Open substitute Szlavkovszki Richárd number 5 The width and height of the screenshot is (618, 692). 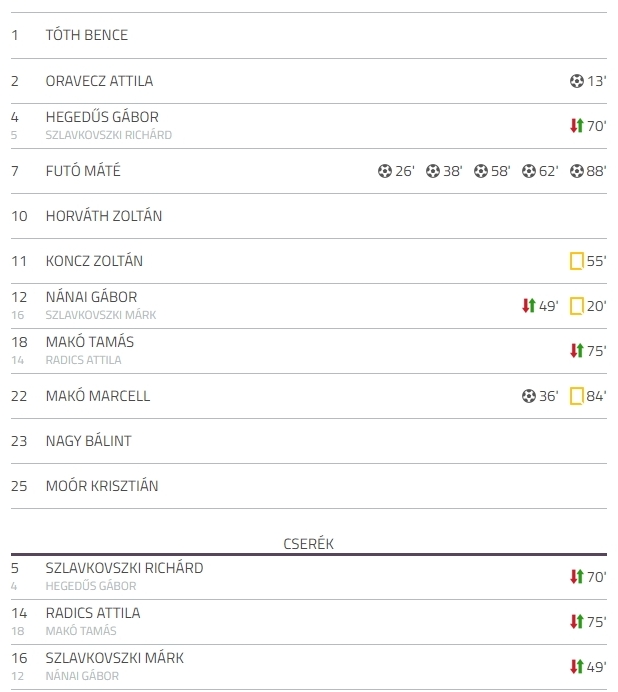coord(124,568)
